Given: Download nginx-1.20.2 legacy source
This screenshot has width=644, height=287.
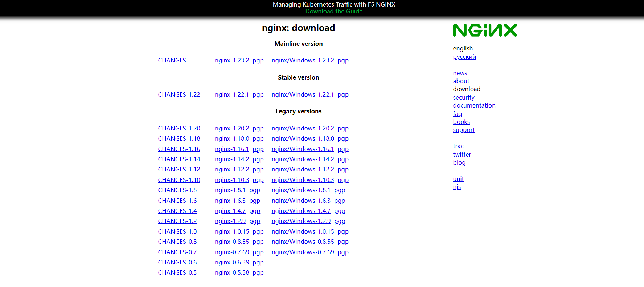Looking at the screenshot, I should [232, 128].
